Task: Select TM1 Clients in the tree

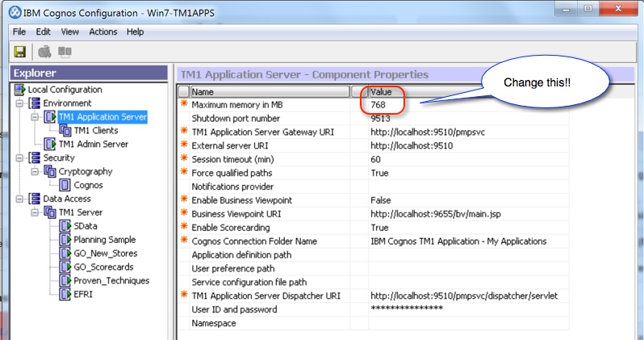Action: coord(96,130)
